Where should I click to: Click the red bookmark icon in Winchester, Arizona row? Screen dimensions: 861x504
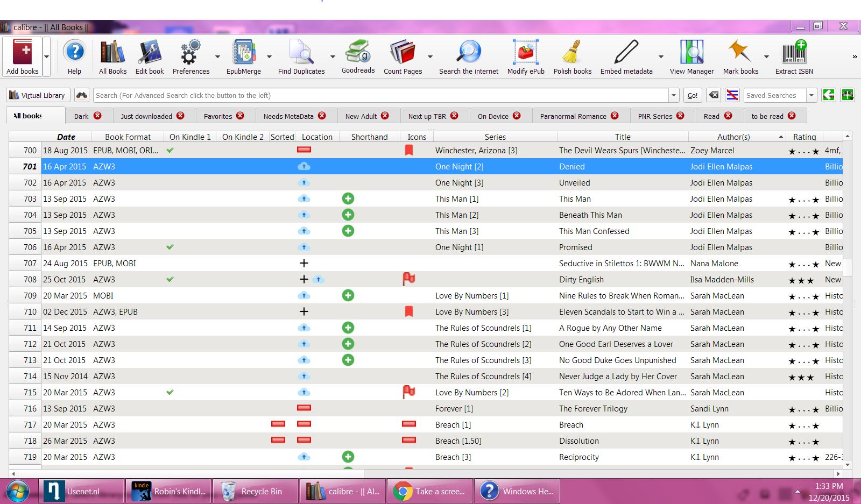409,151
